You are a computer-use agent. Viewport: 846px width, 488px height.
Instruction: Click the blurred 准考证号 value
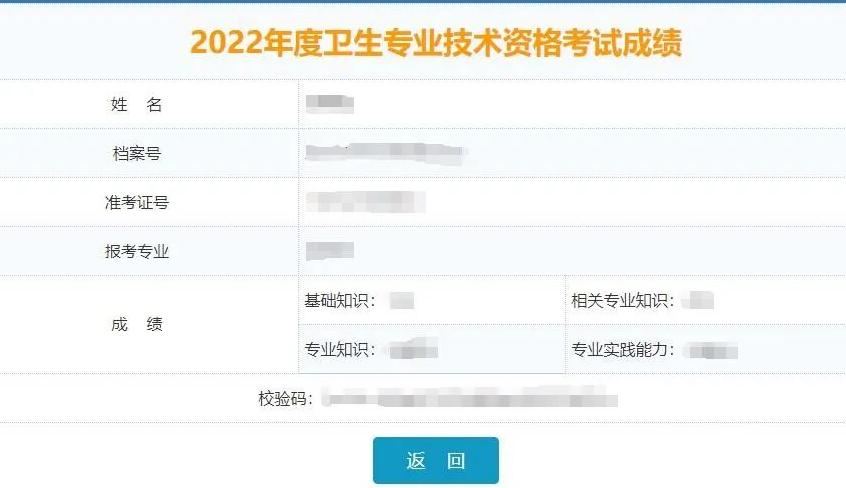(x=366, y=202)
